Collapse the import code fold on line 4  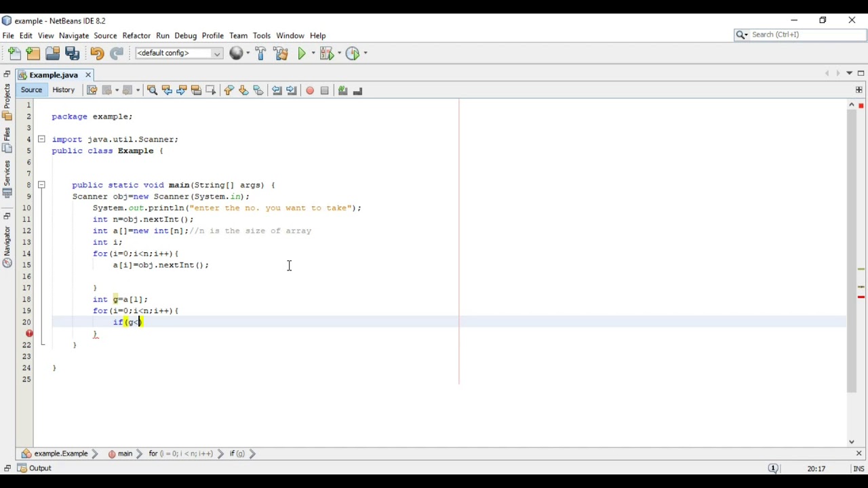coord(41,139)
